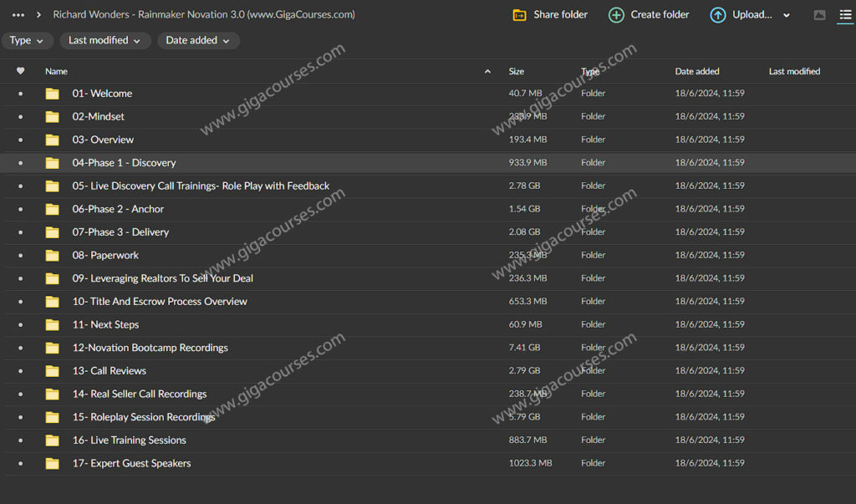
Task: Click the favourite heart column icon
Action: pyautogui.click(x=20, y=71)
